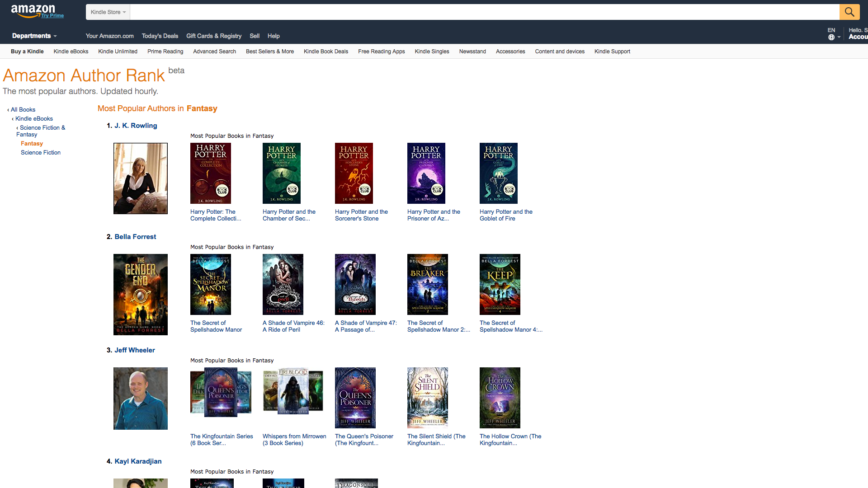Click Jeff Wheeler's author photo
Screen dimensions: 868x488
[140, 398]
